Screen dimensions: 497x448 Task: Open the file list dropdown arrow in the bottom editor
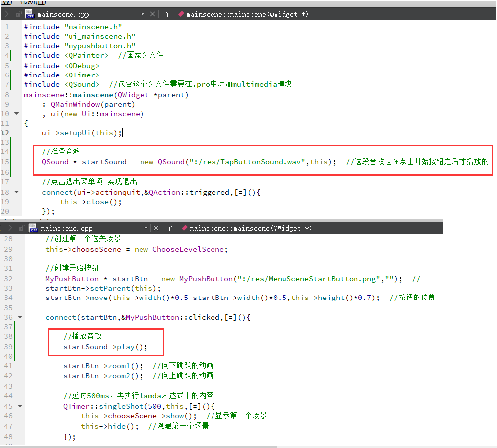146,228
